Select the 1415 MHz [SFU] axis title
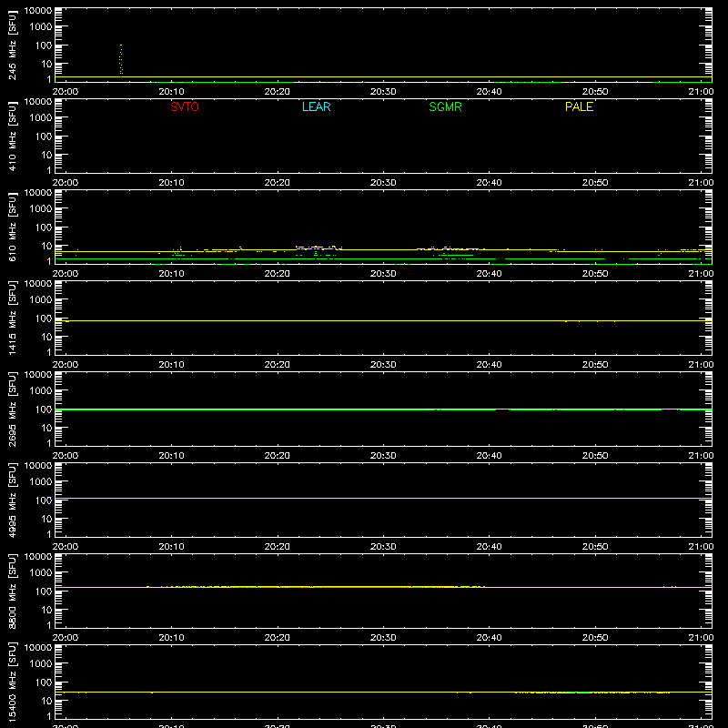This screenshot has width=728, height=728. point(12,318)
